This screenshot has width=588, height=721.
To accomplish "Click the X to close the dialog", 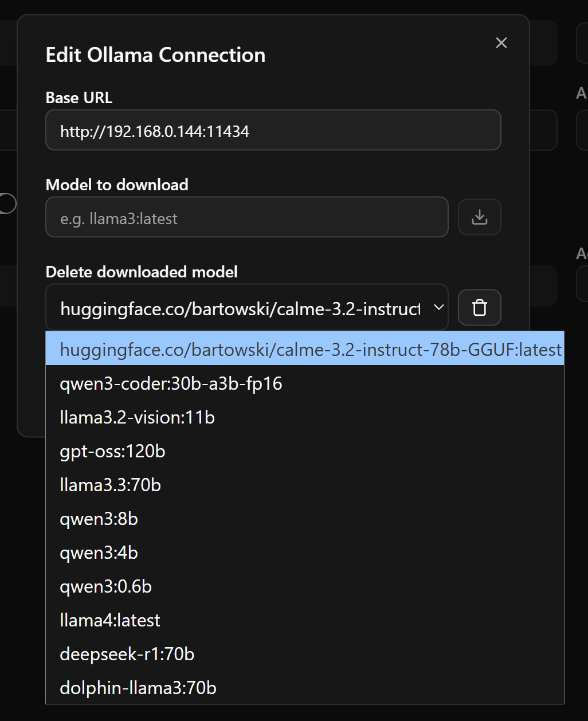I will pyautogui.click(x=501, y=42).
